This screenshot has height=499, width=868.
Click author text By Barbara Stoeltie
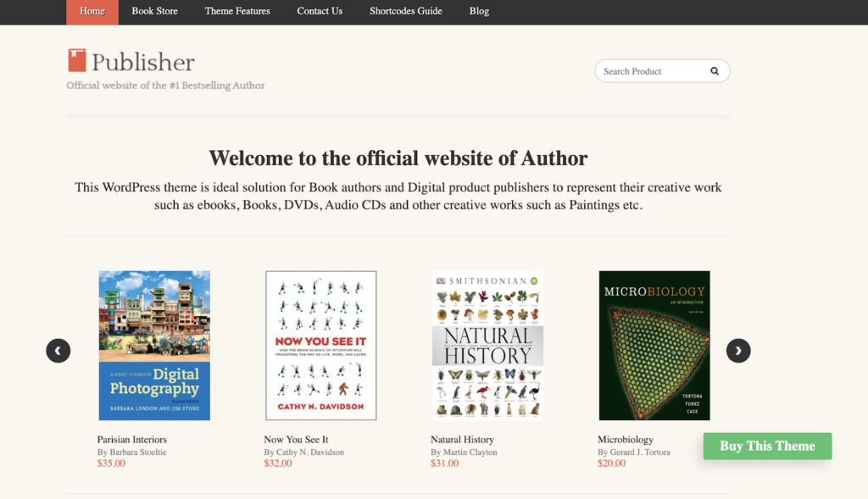[x=131, y=452]
